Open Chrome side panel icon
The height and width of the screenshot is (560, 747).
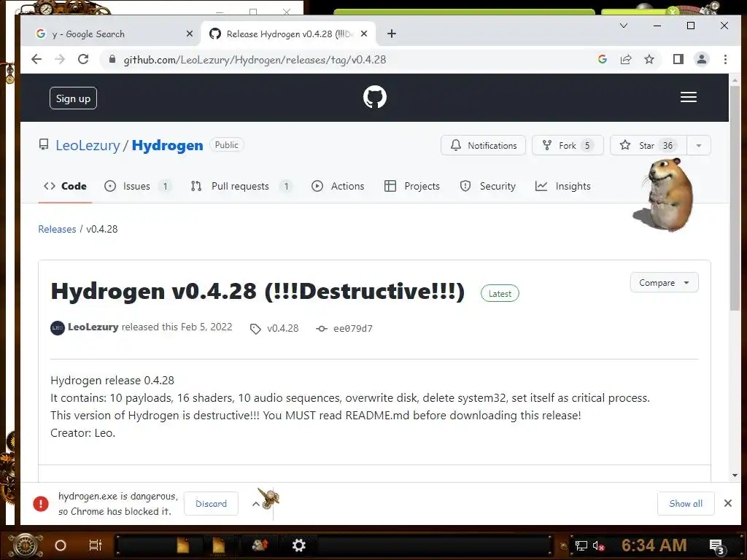(x=678, y=60)
